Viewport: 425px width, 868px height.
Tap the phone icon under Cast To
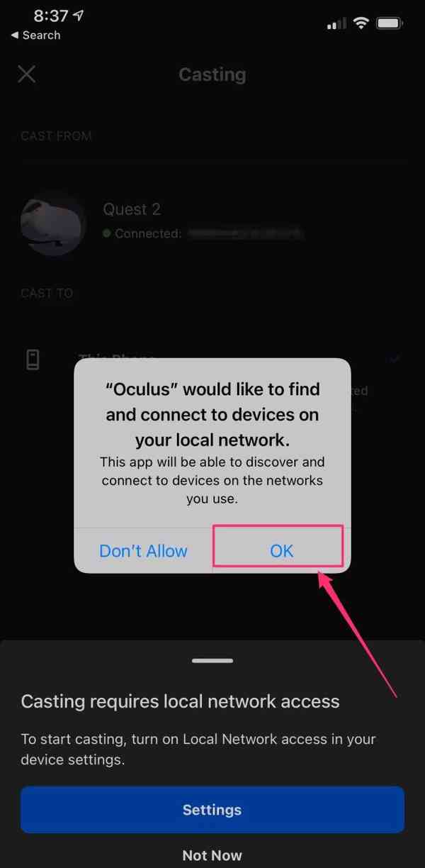pyautogui.click(x=33, y=360)
